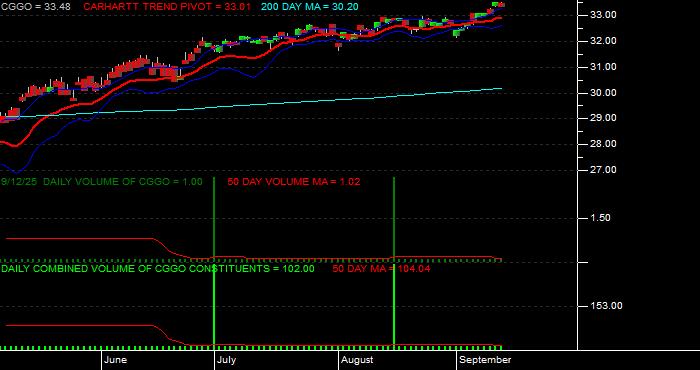Click the early-July spike in combined constituents volume panel
The image size is (700, 370).
(214, 308)
